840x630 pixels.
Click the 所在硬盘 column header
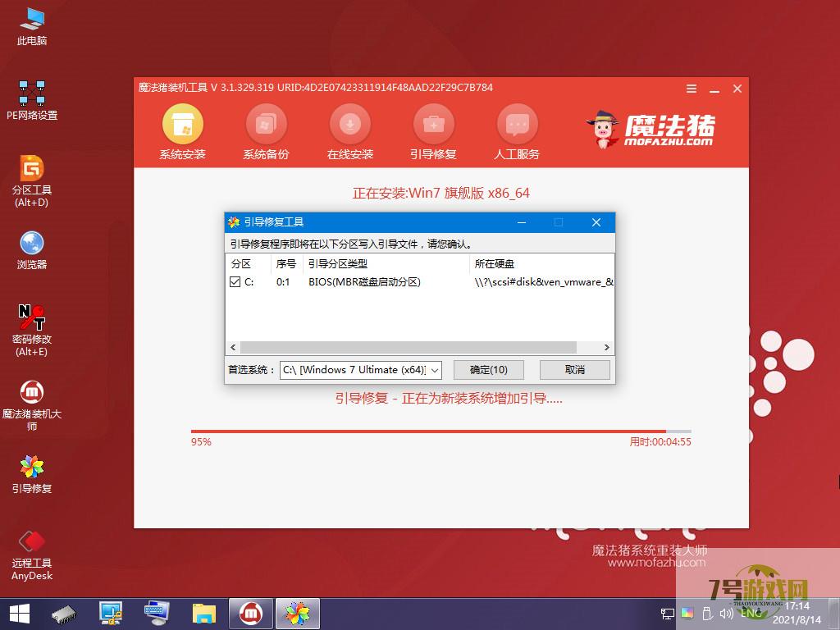click(x=541, y=263)
